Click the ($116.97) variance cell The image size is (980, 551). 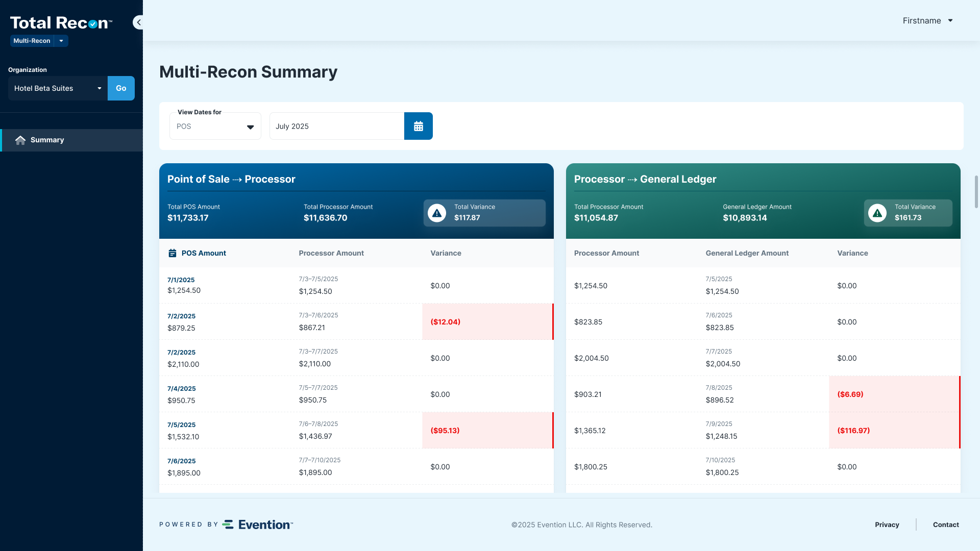(894, 431)
